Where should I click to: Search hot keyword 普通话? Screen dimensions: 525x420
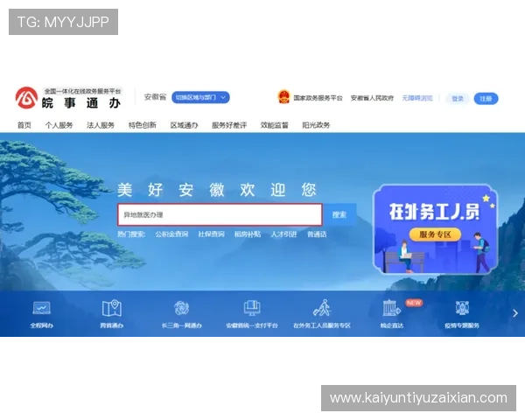pos(317,234)
